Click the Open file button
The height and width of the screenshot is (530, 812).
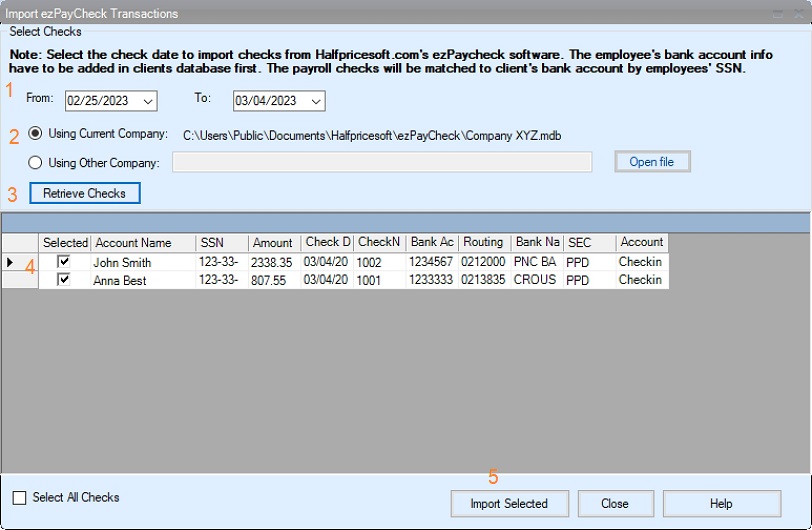pos(651,162)
